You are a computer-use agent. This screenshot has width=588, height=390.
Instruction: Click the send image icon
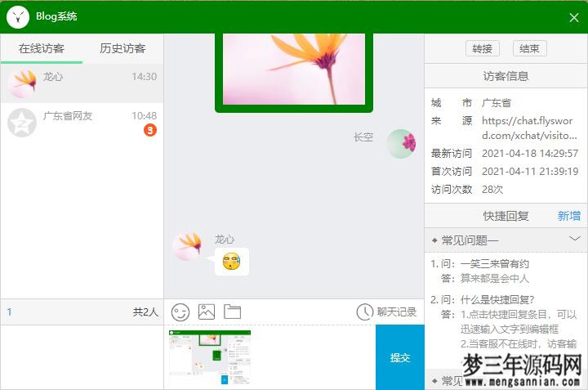(207, 312)
